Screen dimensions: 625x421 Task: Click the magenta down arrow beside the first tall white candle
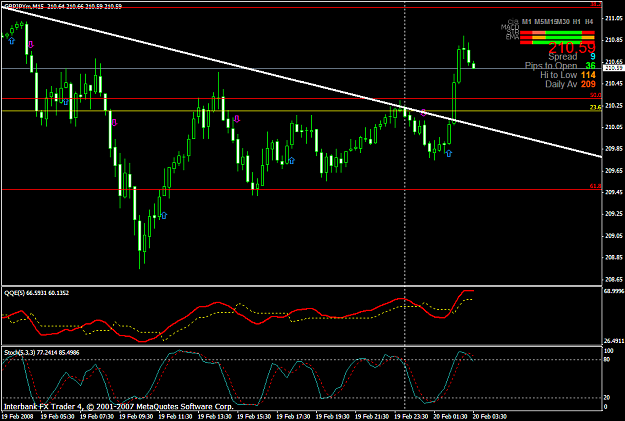[x=31, y=44]
